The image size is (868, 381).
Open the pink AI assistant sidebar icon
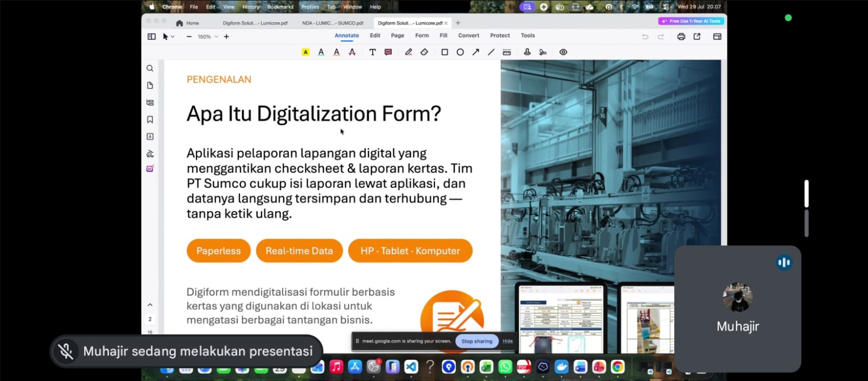(150, 169)
